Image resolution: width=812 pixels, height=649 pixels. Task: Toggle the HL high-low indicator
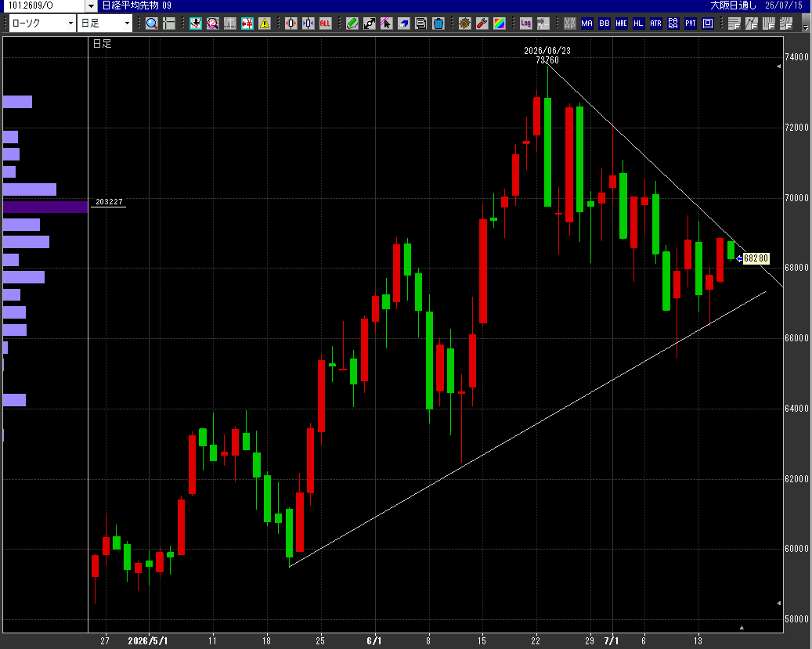tap(638, 23)
